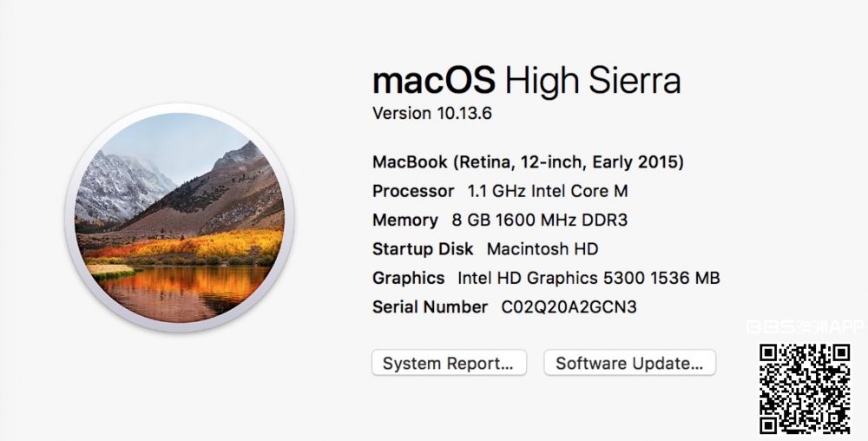Click the Processor label

(x=413, y=191)
